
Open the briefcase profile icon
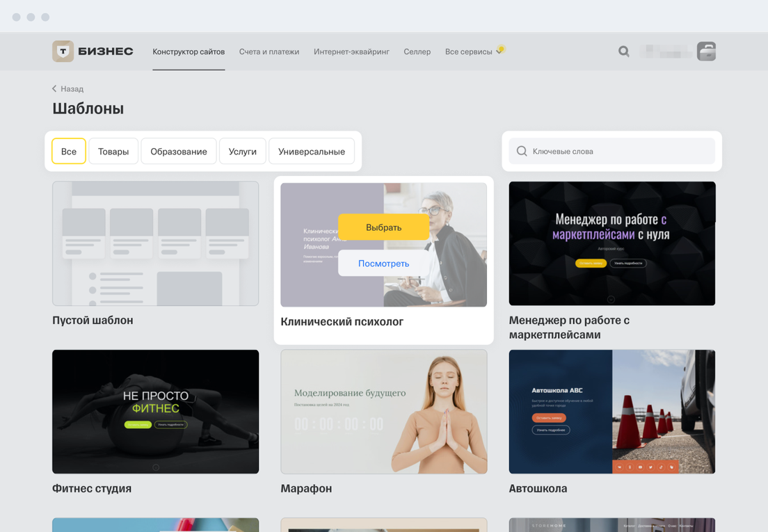point(706,51)
